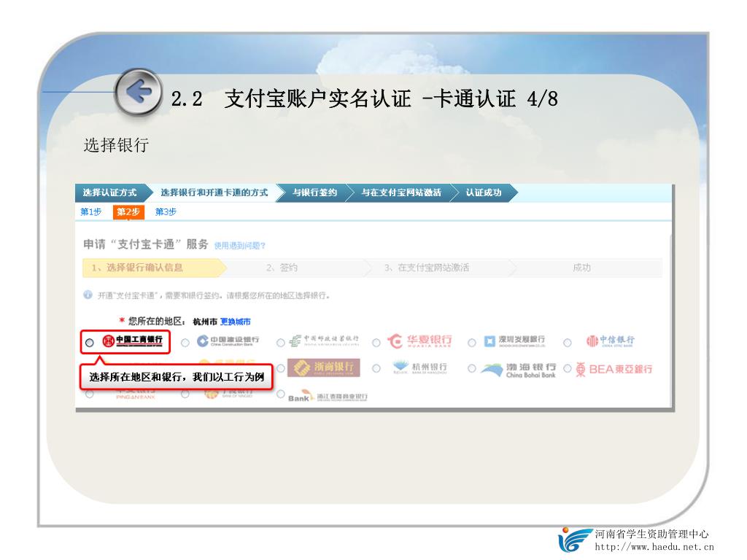This screenshot has width=747, height=560.
Task: Click the 中国邮政储蓄银行 logo
Action: click(323, 340)
